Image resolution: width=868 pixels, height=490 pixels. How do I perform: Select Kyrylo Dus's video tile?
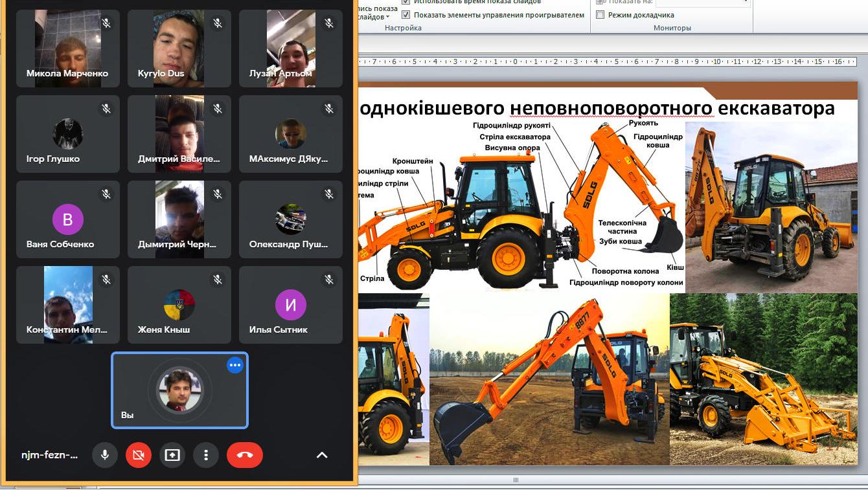[179, 49]
